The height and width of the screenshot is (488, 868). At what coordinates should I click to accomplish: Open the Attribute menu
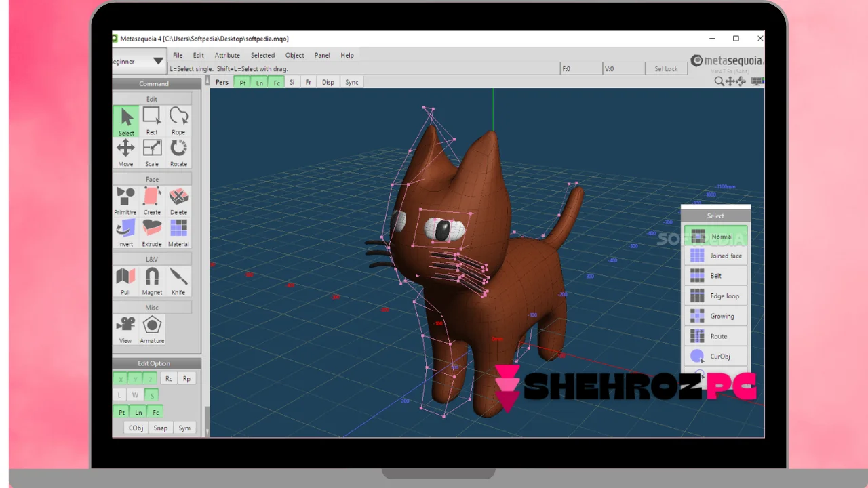pyautogui.click(x=227, y=55)
